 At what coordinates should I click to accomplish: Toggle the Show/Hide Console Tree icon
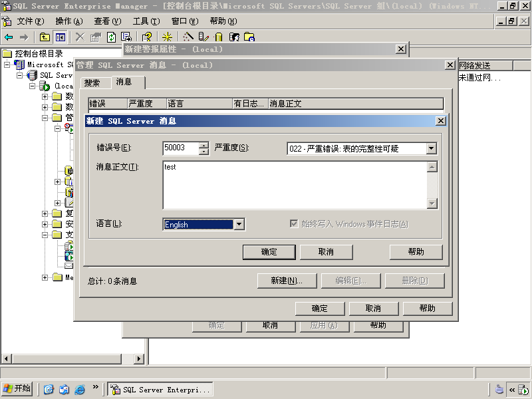(61, 37)
